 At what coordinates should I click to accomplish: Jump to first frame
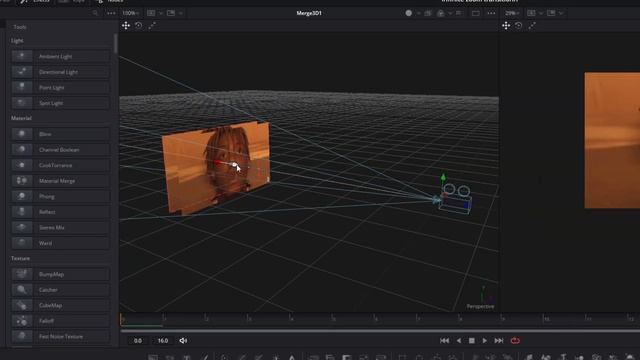pyautogui.click(x=444, y=340)
